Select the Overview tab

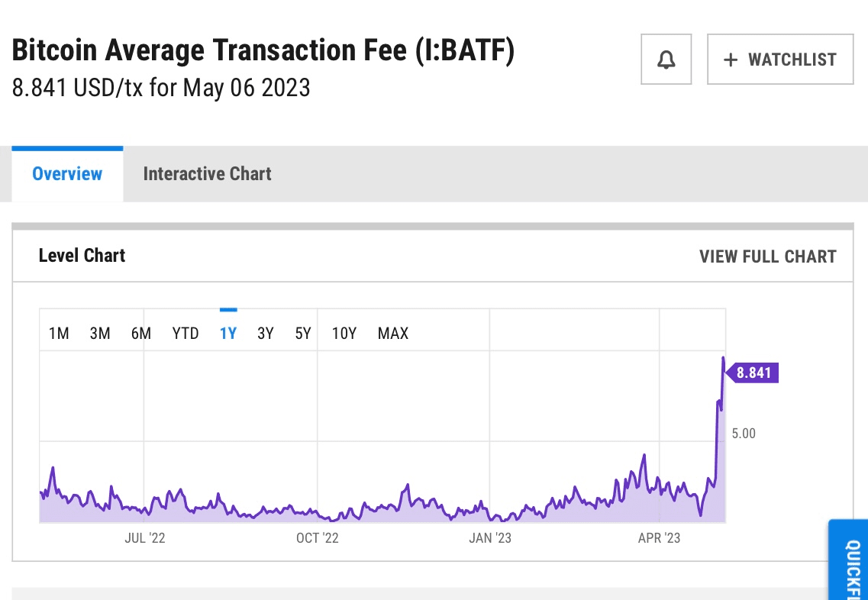[67, 173]
